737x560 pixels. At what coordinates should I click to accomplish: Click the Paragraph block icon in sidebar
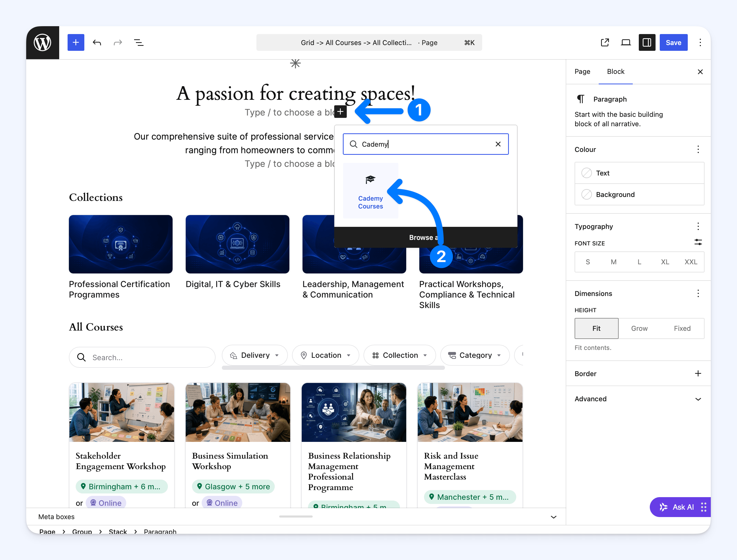click(581, 99)
